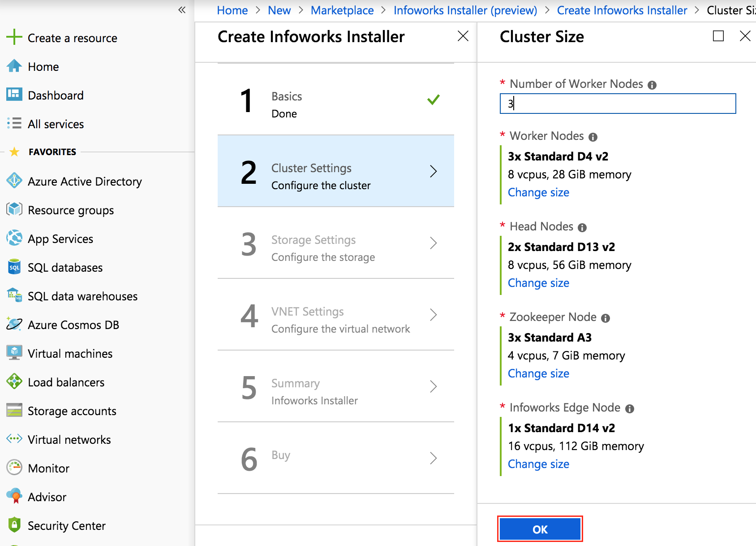Click the green plus Create a resource icon
The width and height of the screenshot is (756, 546).
[x=14, y=37]
